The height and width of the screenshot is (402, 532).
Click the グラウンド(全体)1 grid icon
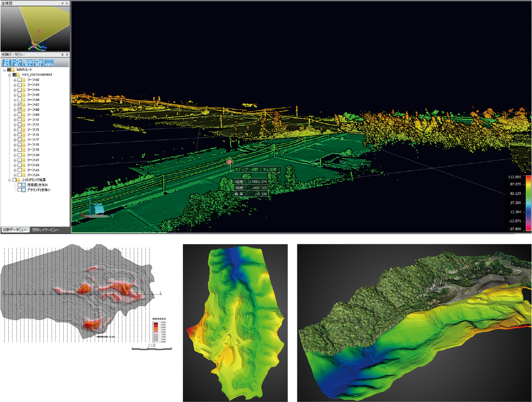pos(24,190)
